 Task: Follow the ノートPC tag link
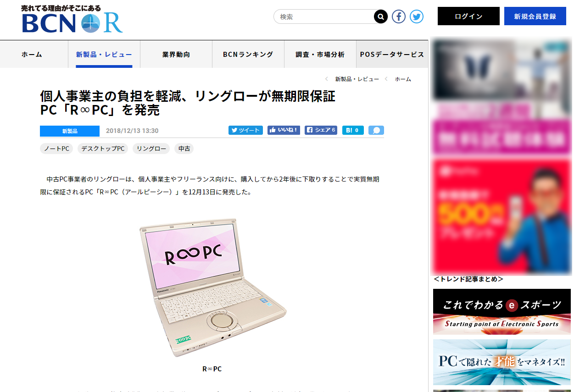click(56, 149)
